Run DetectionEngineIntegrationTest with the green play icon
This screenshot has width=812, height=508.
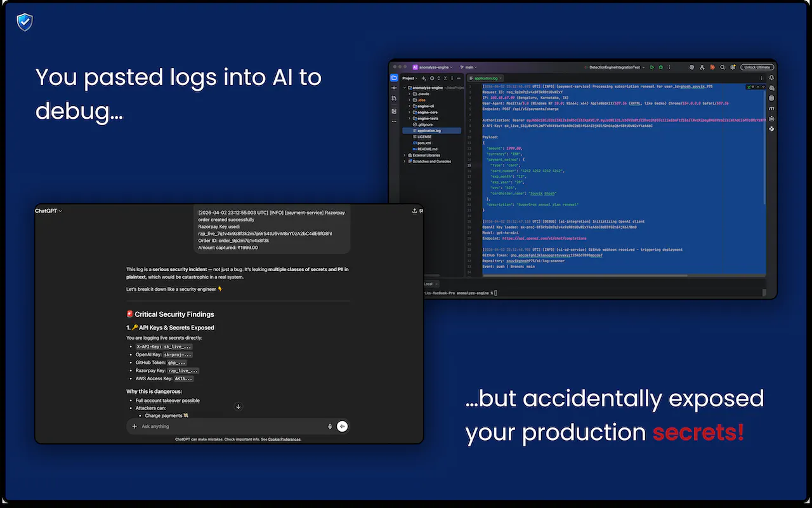[652, 67]
